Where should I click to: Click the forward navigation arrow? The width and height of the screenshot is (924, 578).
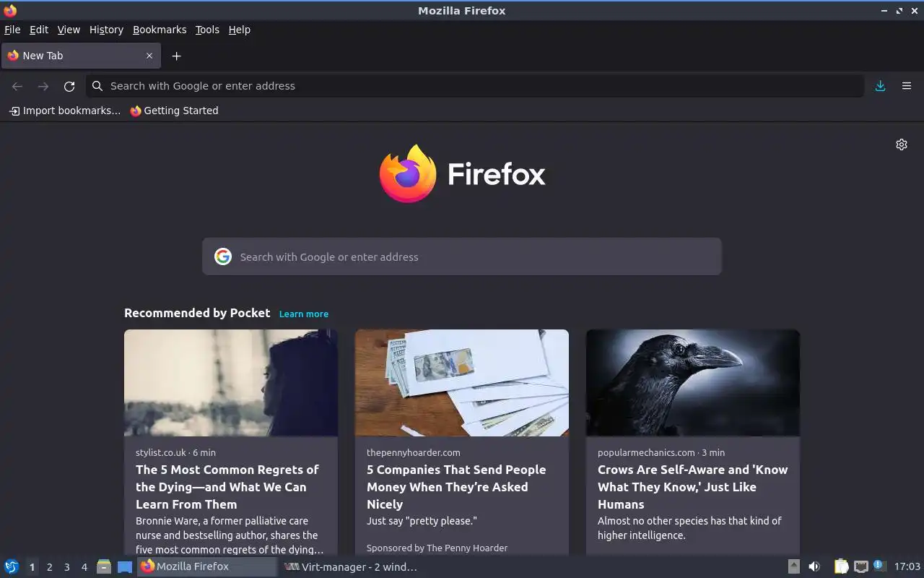tap(43, 86)
